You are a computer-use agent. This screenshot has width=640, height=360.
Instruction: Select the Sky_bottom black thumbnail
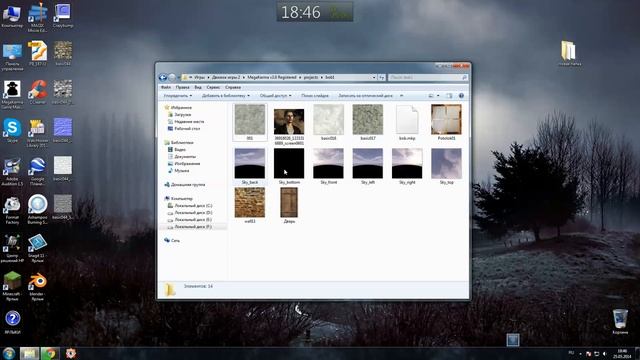(x=289, y=164)
